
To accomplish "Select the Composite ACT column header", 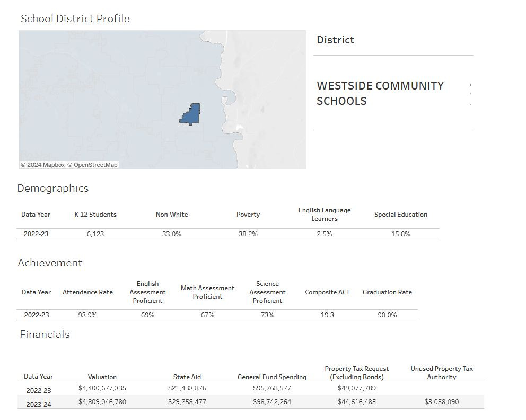I will [327, 292].
